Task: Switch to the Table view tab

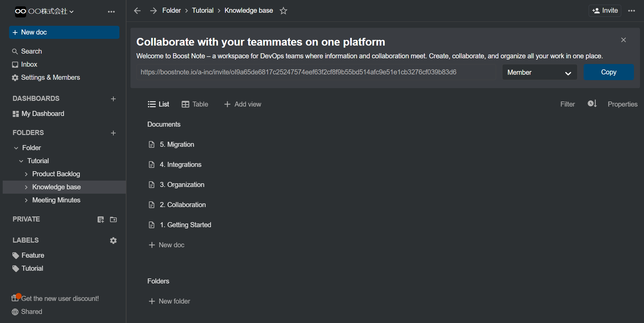Action: click(195, 104)
